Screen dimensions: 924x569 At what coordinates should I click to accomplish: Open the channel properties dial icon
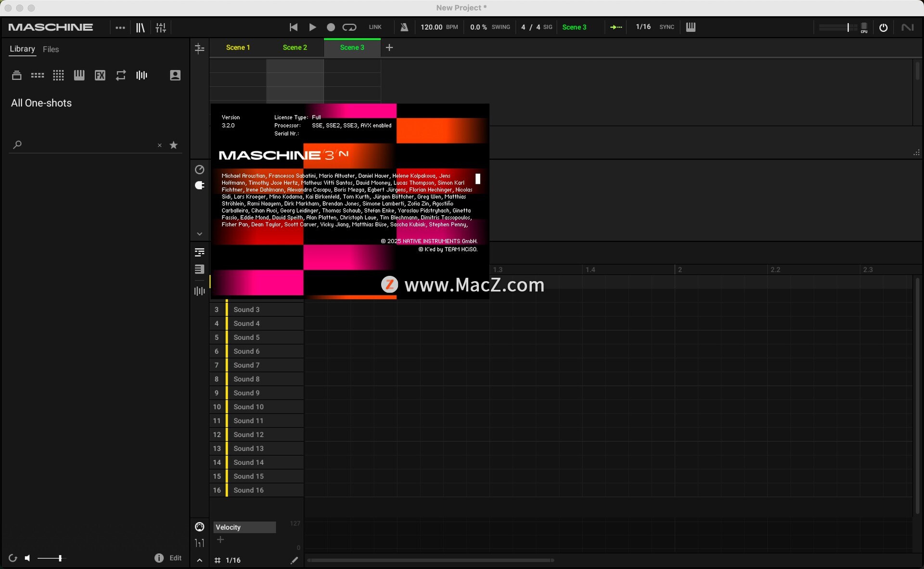click(199, 169)
